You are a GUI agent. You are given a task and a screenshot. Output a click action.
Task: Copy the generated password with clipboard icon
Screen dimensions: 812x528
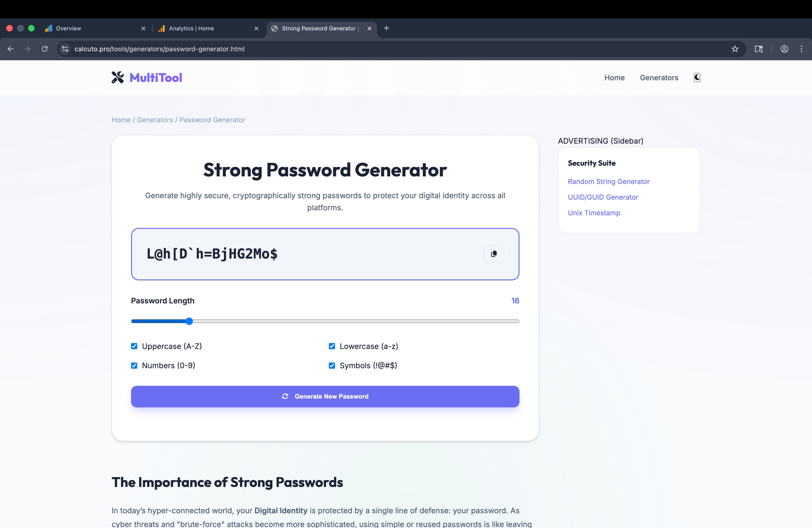pyautogui.click(x=494, y=254)
